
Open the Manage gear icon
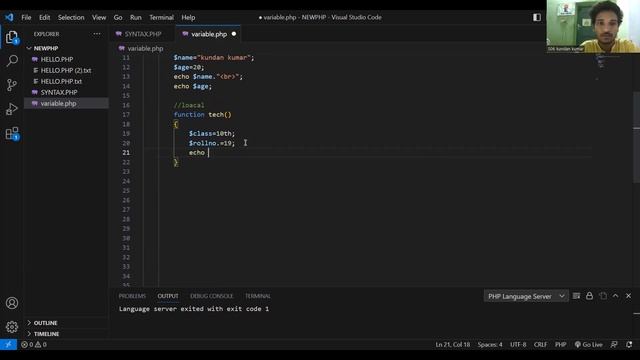pos(12,327)
